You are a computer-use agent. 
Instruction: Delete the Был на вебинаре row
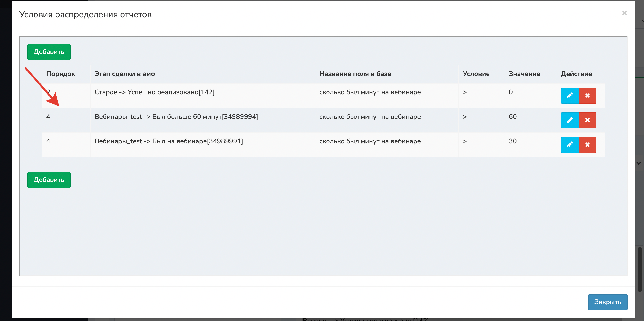tap(587, 145)
